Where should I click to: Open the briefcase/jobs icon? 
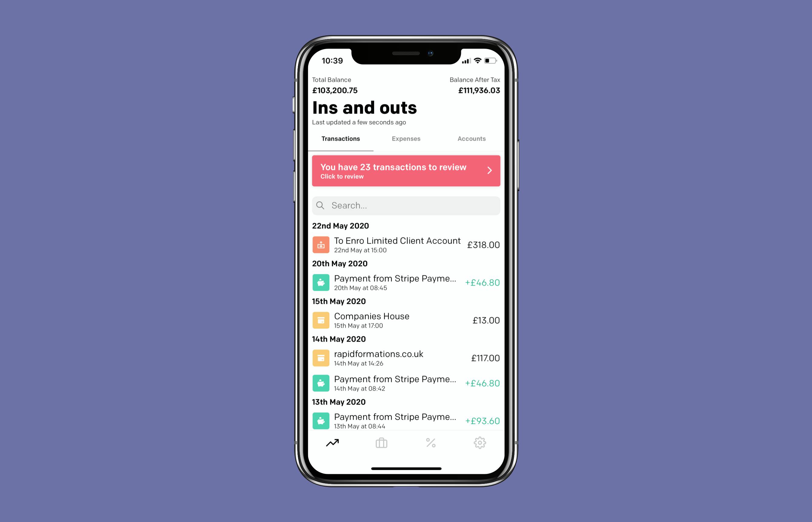coord(381,442)
